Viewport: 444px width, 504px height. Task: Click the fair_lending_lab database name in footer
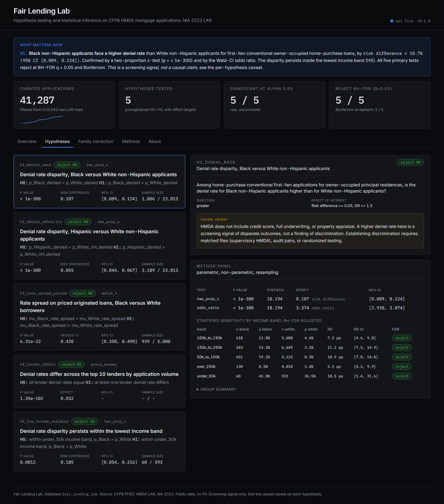coord(80,494)
